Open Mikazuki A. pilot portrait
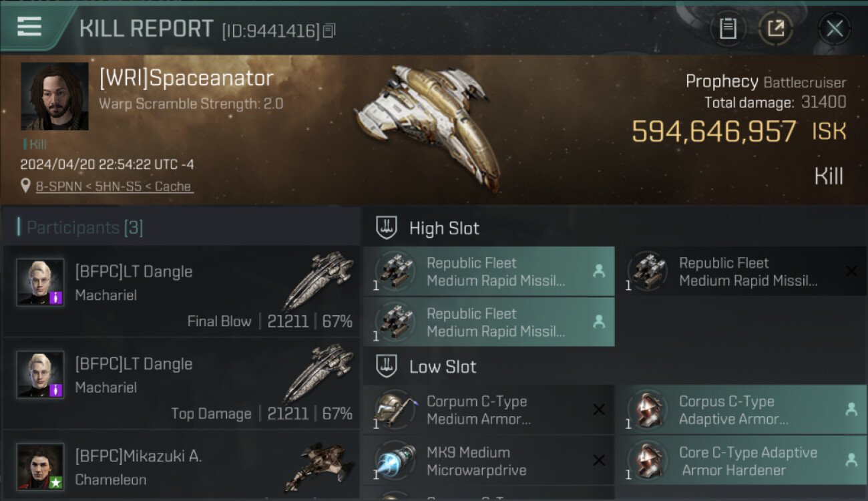The height and width of the screenshot is (501, 868). 41,466
